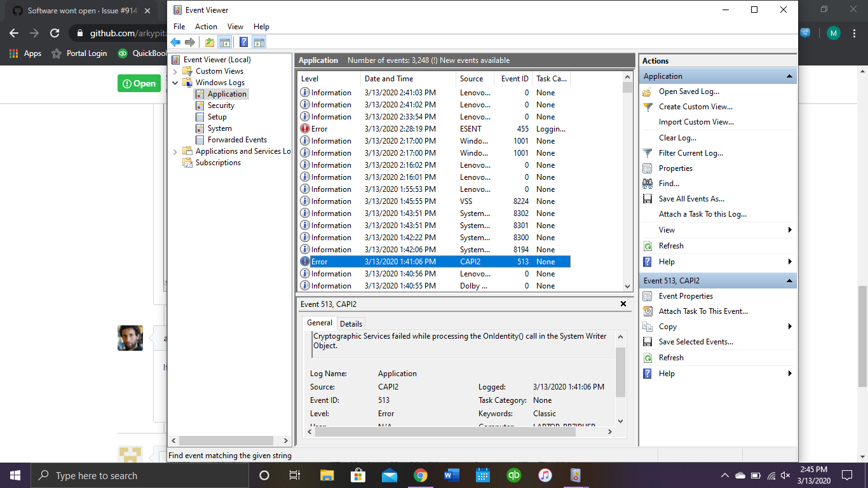Collapse the Windows Logs tree node

pyautogui.click(x=175, y=83)
